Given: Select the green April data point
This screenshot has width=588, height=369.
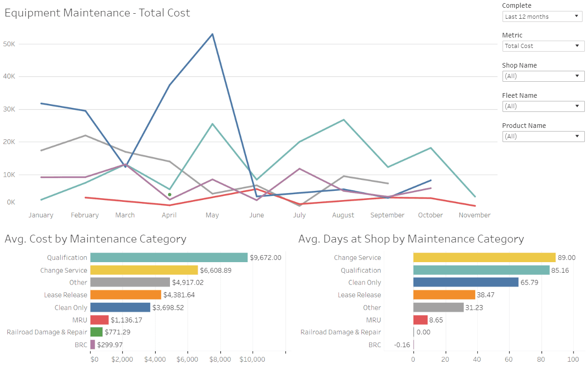Looking at the screenshot, I should pos(169,195).
